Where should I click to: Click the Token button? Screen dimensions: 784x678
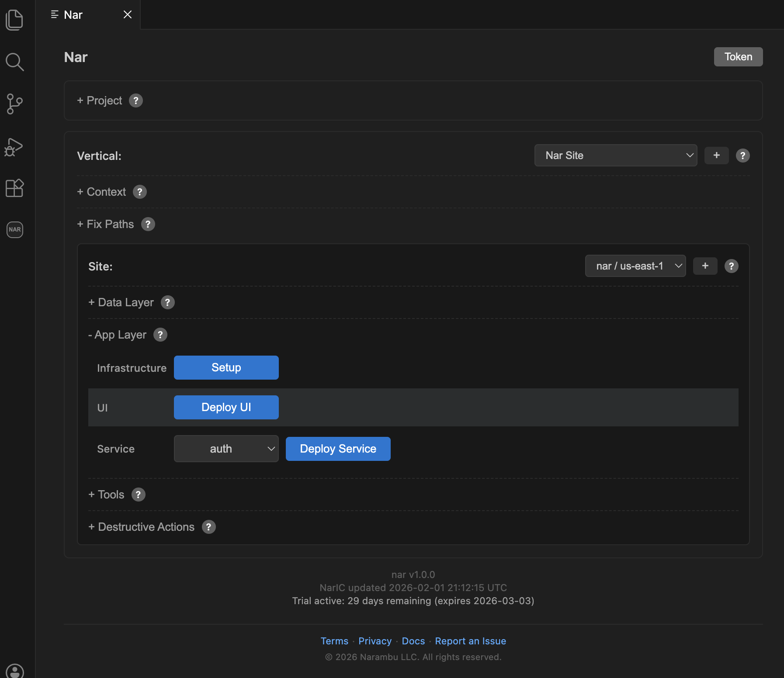pyautogui.click(x=738, y=56)
